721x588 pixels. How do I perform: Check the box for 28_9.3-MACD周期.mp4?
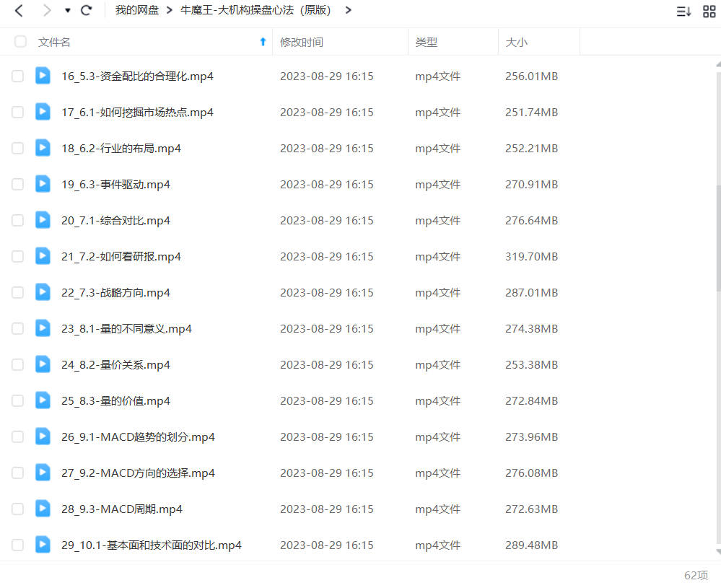pos(17,509)
